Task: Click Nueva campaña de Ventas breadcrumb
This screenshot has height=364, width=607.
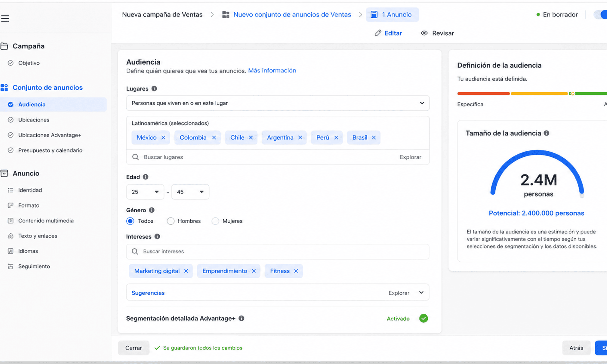Action: (x=162, y=15)
